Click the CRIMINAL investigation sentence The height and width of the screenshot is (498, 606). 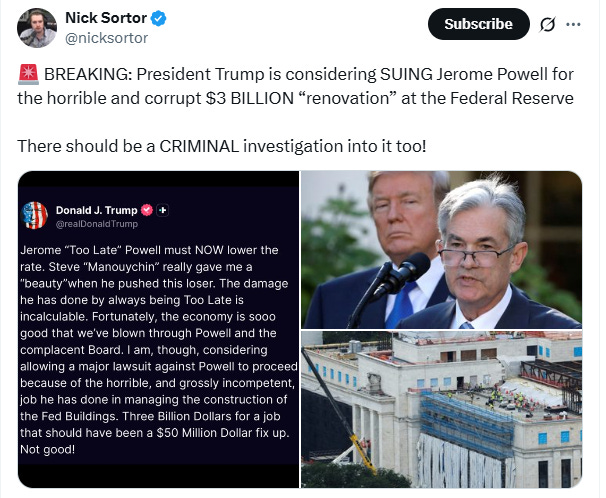pos(222,146)
